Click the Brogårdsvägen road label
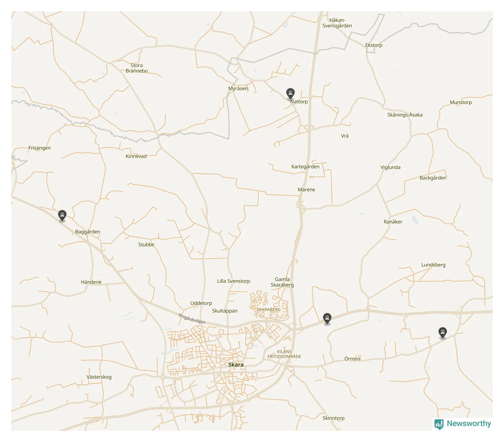 [x=192, y=319]
